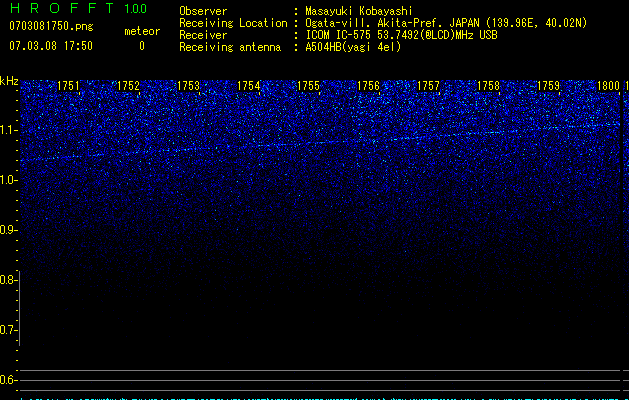
Task: Click the 1751 time marker
Action: coord(68,86)
